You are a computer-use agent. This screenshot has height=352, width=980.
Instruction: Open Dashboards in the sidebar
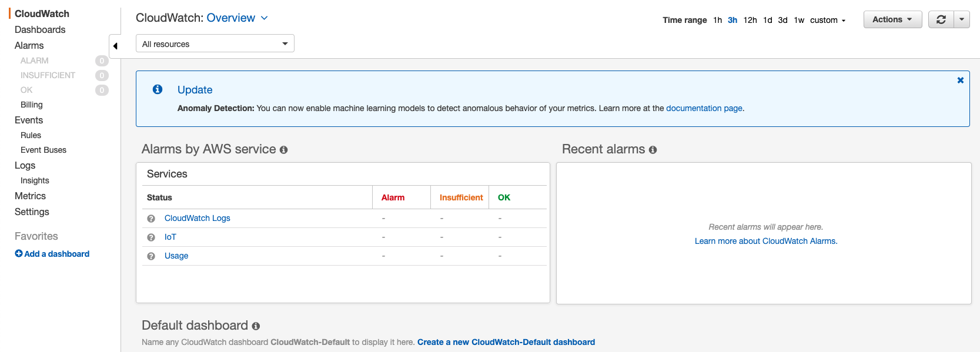click(40, 29)
